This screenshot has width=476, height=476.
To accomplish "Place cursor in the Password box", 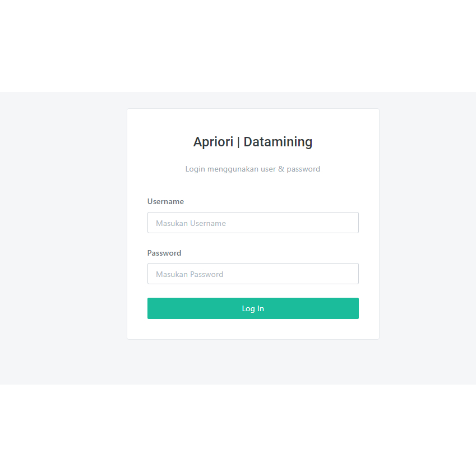I will (x=253, y=274).
